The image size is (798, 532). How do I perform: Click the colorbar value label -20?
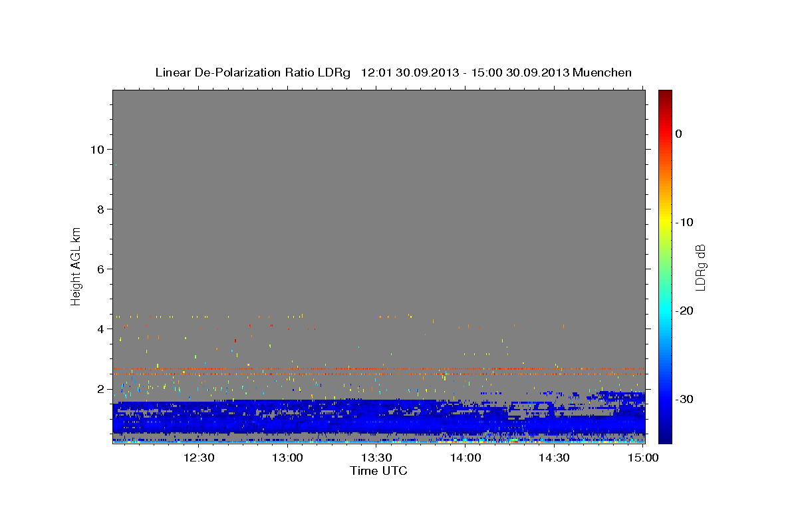[x=685, y=311]
